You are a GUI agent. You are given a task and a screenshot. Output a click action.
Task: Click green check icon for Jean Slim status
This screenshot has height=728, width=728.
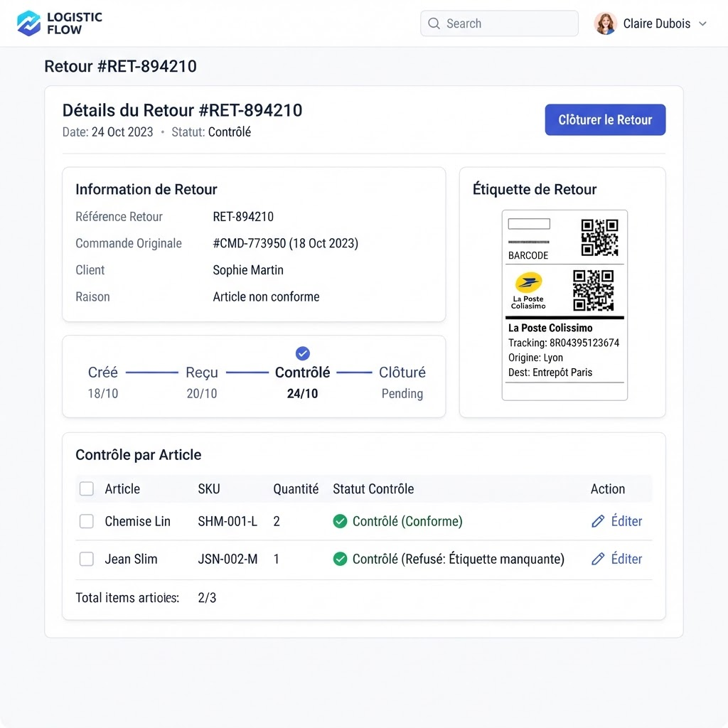point(340,559)
